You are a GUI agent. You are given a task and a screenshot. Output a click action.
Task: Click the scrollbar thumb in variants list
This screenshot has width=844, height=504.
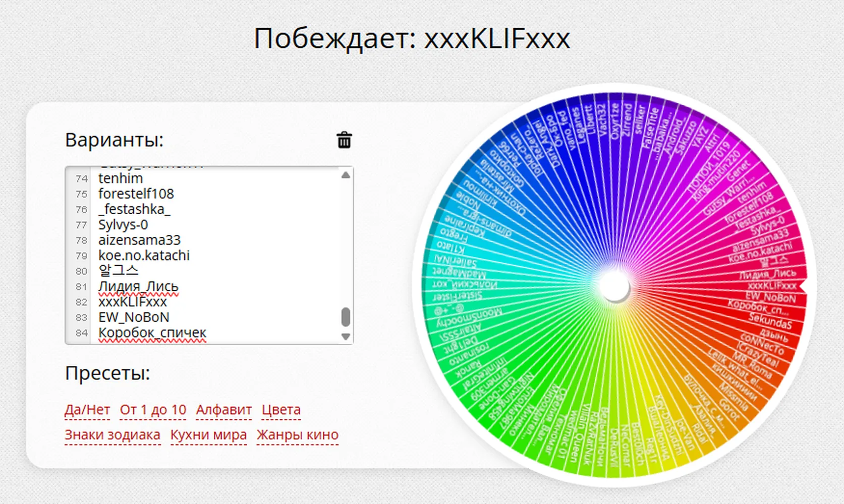[x=346, y=318]
